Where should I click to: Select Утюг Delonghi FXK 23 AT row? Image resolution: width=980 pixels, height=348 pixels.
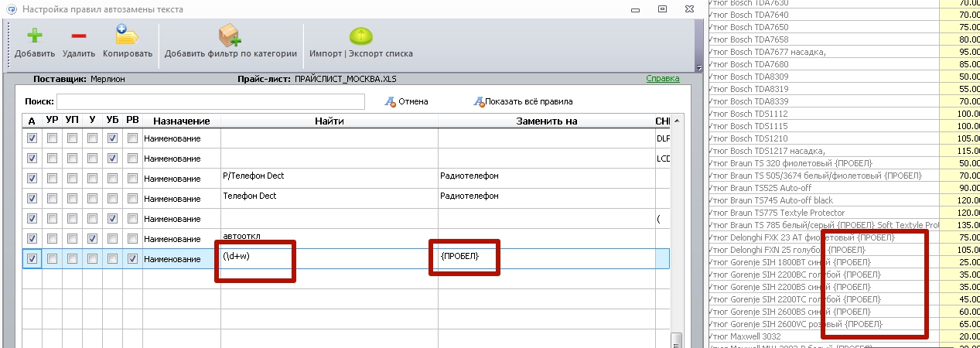822,237
